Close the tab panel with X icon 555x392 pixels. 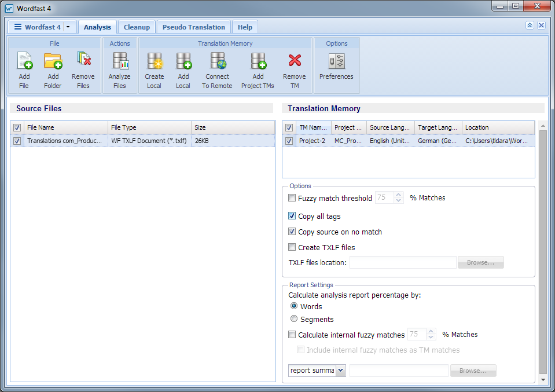click(x=541, y=25)
